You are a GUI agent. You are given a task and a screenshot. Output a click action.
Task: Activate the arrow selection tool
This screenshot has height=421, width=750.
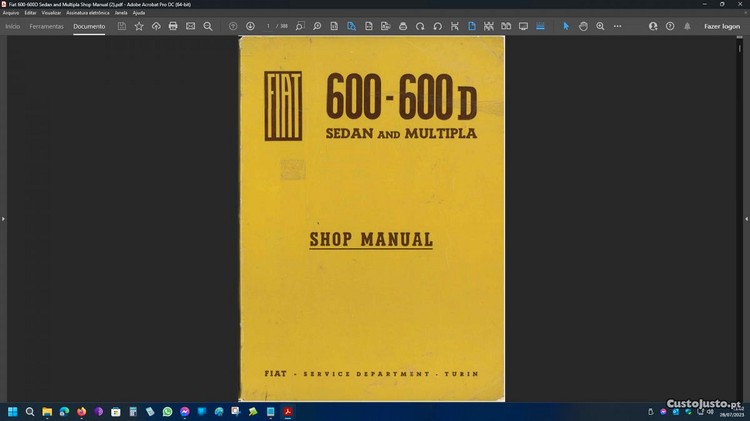566,26
